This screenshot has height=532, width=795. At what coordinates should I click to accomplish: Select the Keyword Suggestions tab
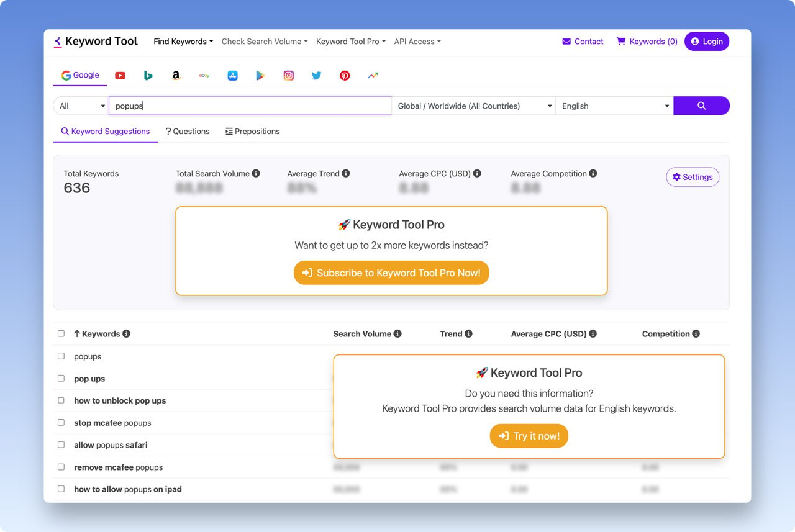(106, 132)
